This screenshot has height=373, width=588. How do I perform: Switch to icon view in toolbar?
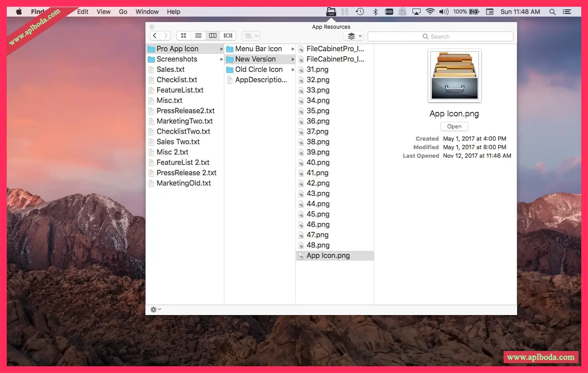184,36
